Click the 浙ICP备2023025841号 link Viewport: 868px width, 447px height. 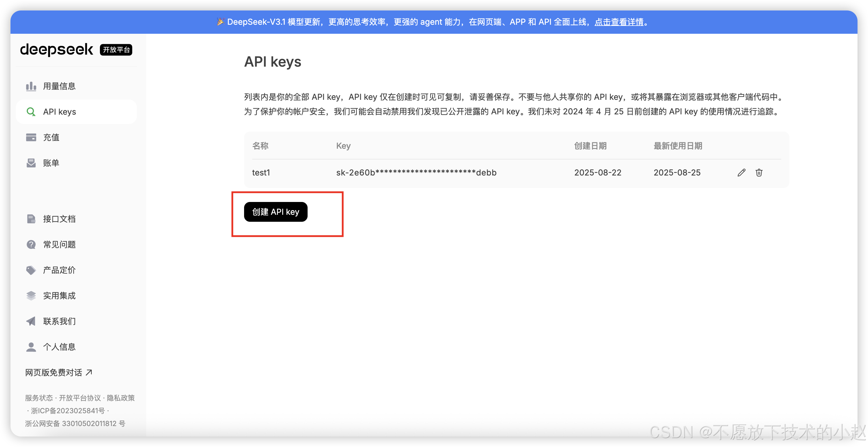(68, 411)
